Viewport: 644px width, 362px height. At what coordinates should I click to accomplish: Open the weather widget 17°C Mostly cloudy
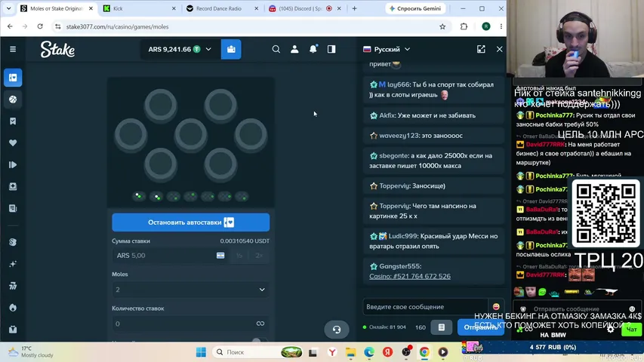(32, 351)
